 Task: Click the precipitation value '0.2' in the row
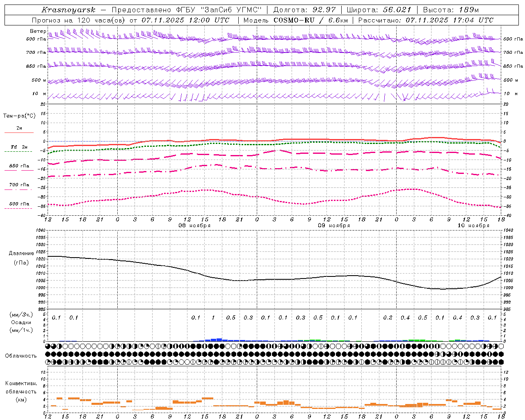pyautogui.click(x=388, y=317)
